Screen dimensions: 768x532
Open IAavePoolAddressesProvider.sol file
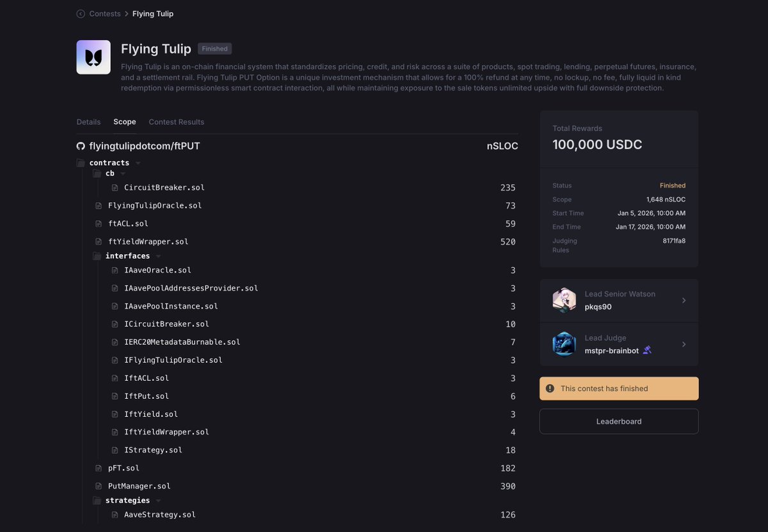pos(191,288)
